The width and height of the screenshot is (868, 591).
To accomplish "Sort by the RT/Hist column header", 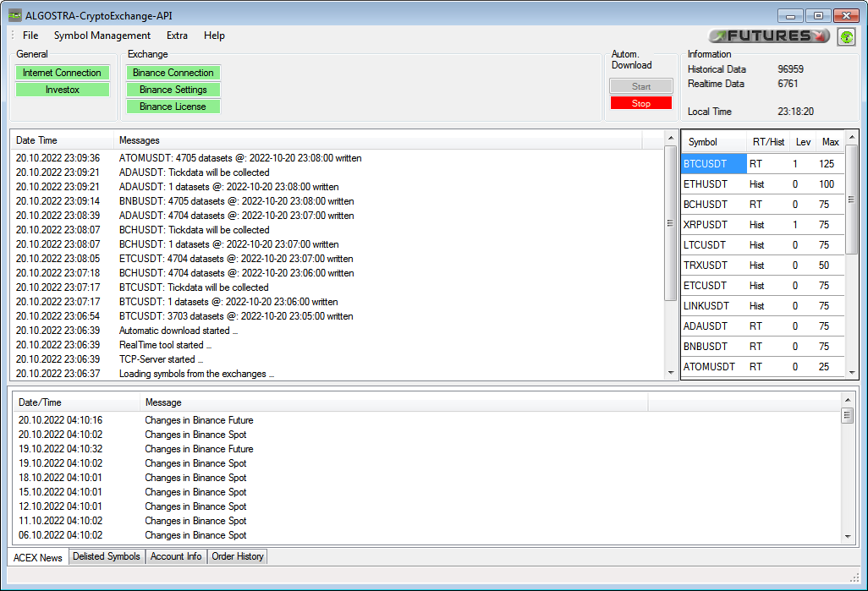I will (768, 142).
